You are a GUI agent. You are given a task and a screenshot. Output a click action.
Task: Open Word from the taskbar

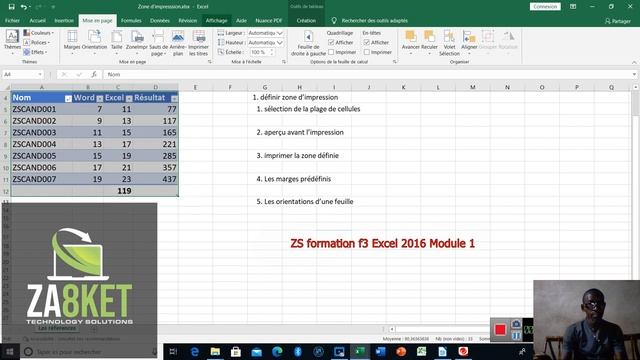[380, 351]
